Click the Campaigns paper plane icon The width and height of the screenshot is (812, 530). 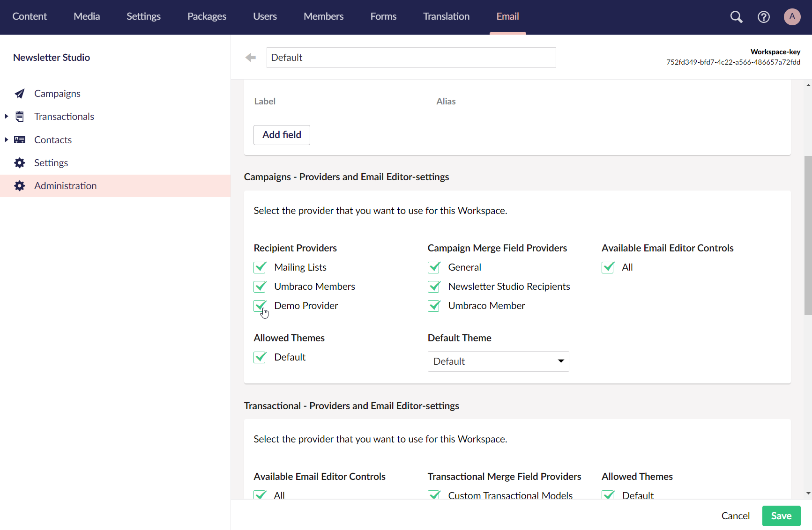coord(20,94)
